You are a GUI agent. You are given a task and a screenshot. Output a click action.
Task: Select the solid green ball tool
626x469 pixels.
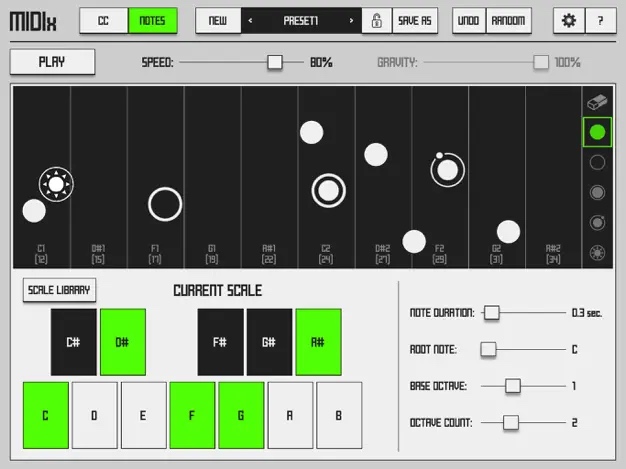(x=597, y=132)
